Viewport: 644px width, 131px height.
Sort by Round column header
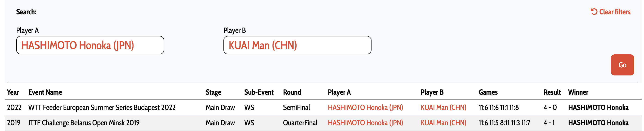[292, 92]
